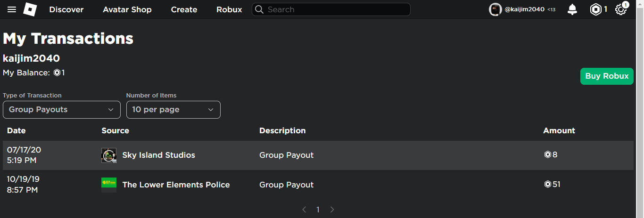Viewport: 644px width, 218px height.
Task: Go to the next page arrow
Action: coord(332,210)
